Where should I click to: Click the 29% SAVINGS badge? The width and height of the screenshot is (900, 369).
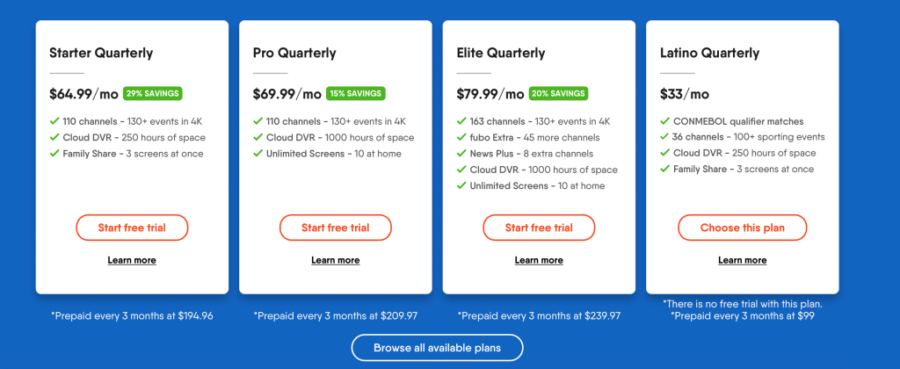pos(153,93)
